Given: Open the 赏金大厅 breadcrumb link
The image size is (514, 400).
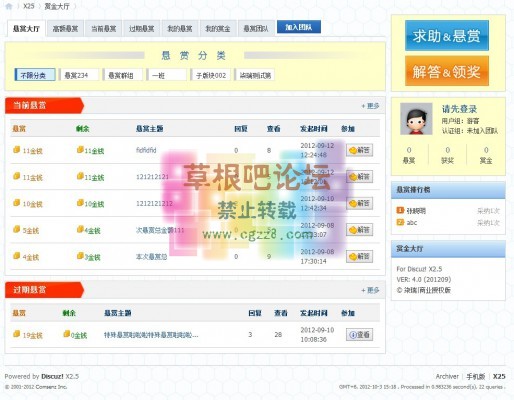Looking at the screenshot, I should coord(57,6).
